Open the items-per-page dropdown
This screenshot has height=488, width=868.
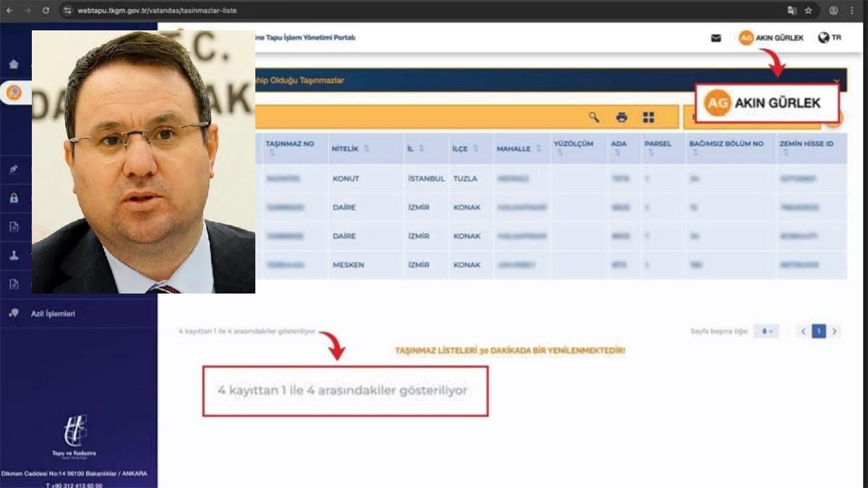766,331
